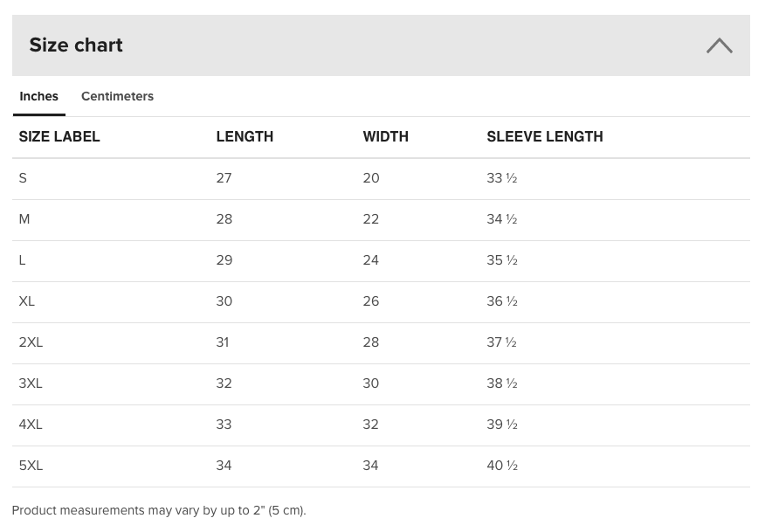The image size is (765, 532).
Task: Collapse the Size chart section chevron
Action: coord(719,45)
